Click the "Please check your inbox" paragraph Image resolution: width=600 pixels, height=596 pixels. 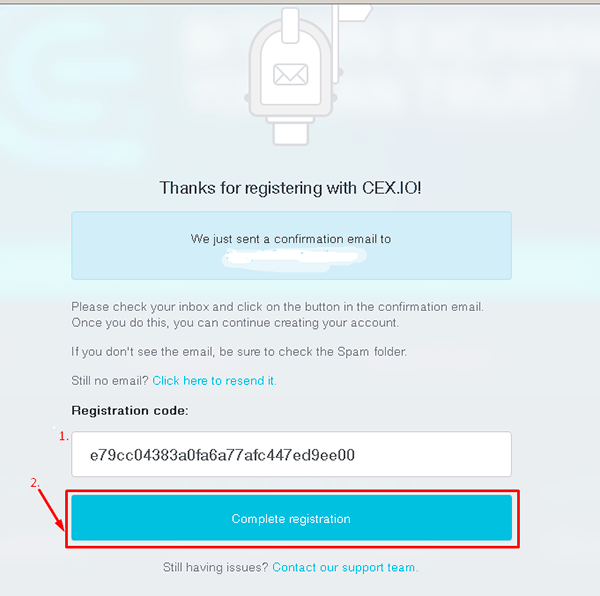[277, 315]
